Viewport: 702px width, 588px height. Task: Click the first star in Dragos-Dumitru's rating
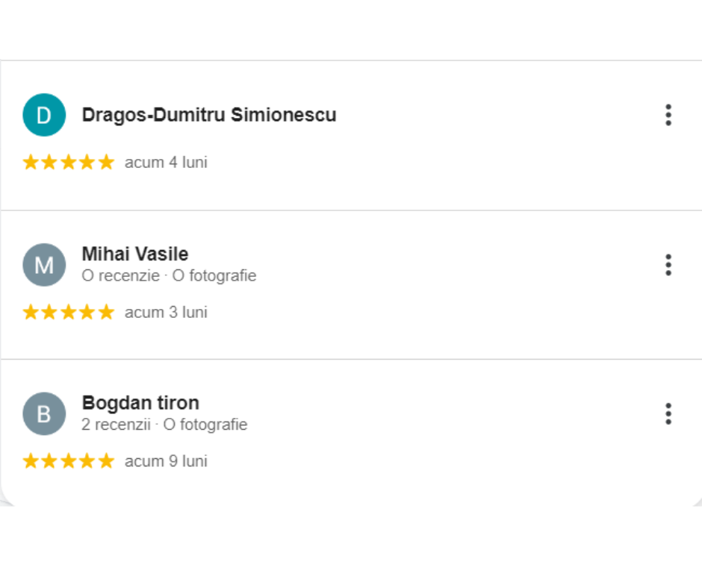pos(31,162)
